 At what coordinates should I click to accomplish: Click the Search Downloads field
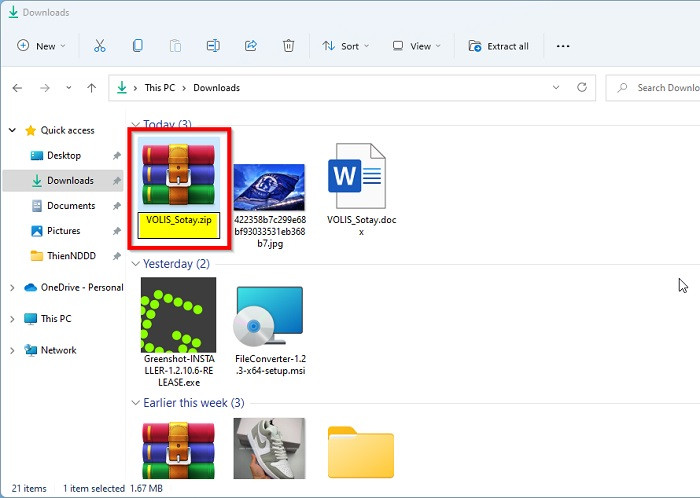pyautogui.click(x=653, y=88)
